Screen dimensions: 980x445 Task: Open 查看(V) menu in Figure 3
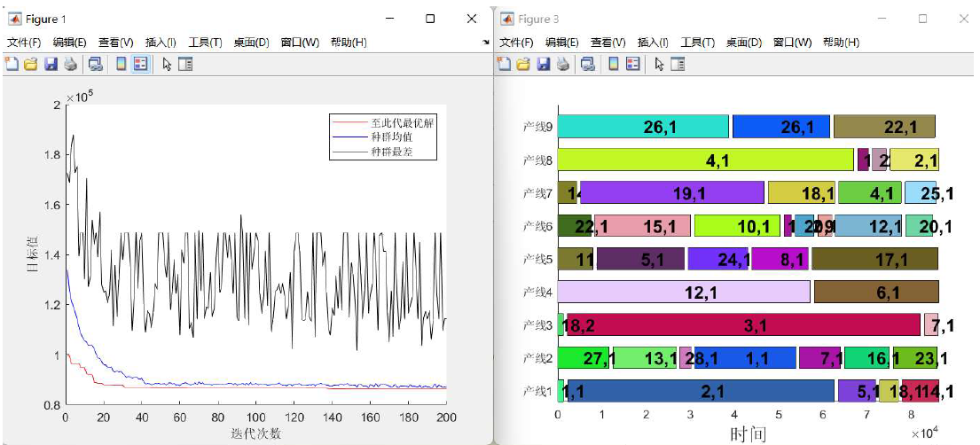(x=608, y=43)
